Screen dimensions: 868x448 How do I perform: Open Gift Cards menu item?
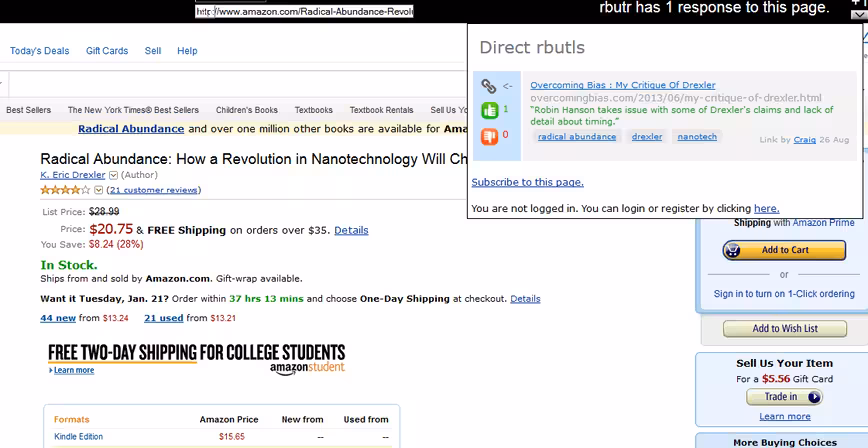tap(107, 51)
